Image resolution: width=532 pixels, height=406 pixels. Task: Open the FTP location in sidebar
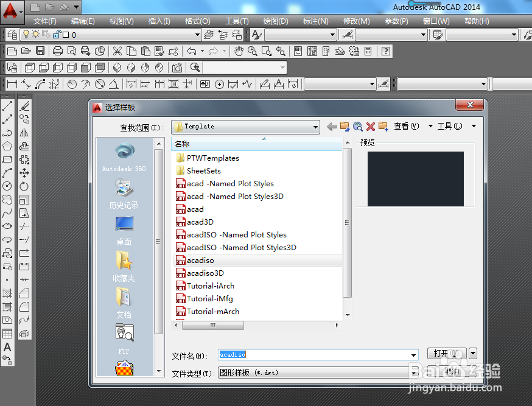[x=124, y=339]
